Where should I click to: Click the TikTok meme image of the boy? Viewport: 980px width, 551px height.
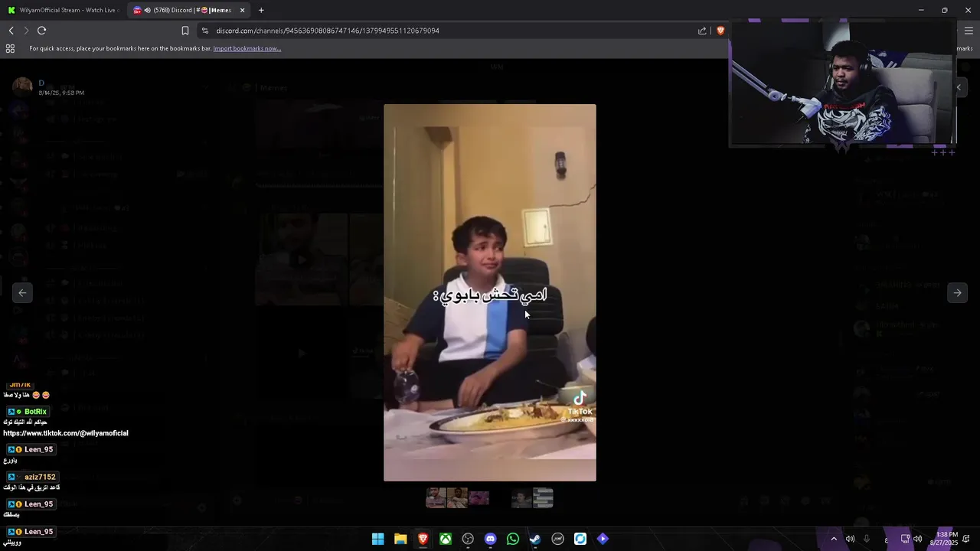point(490,292)
